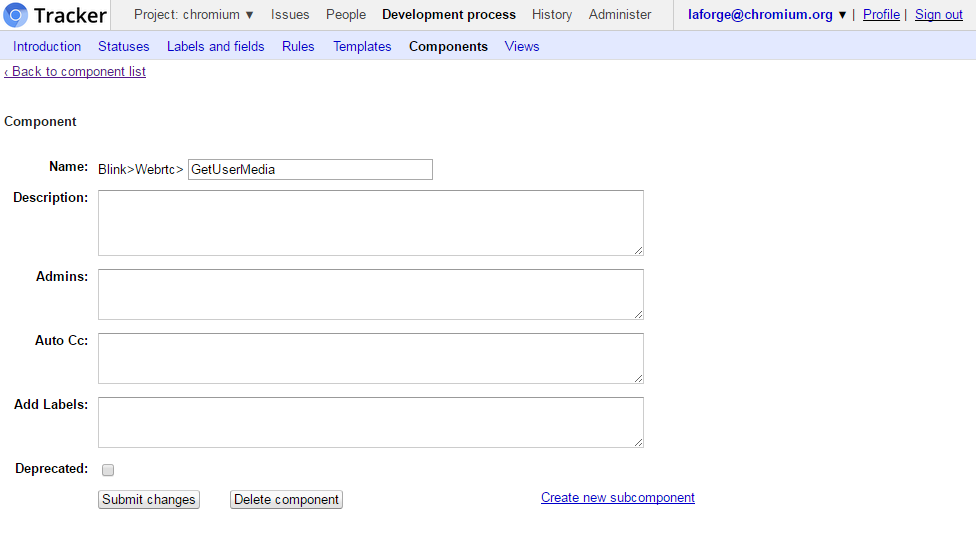
Task: Click the Tracker logo icon
Action: tap(15, 15)
